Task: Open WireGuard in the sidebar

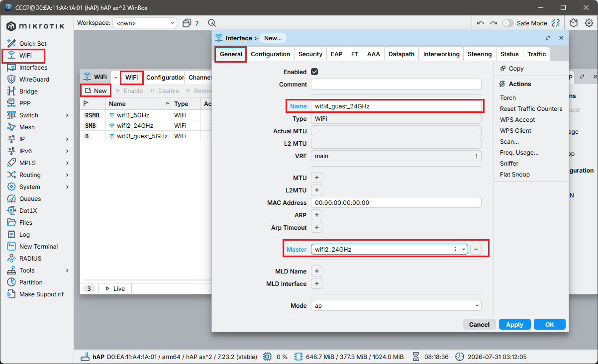Action: click(34, 79)
